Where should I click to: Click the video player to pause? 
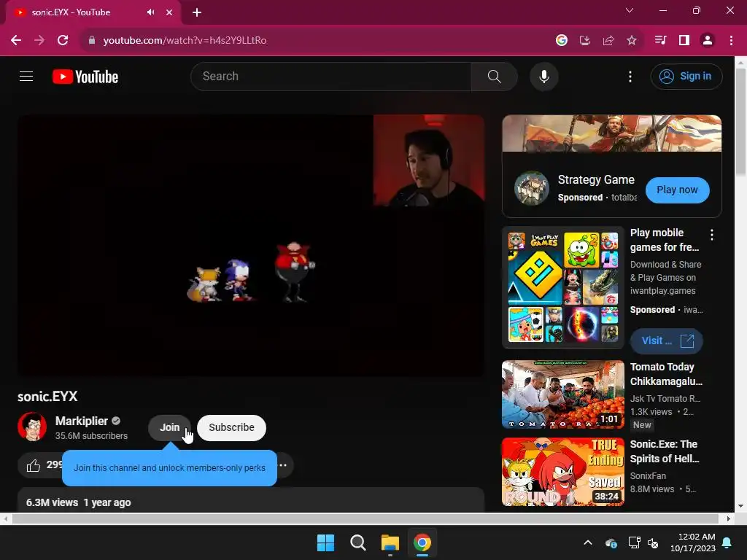251,245
